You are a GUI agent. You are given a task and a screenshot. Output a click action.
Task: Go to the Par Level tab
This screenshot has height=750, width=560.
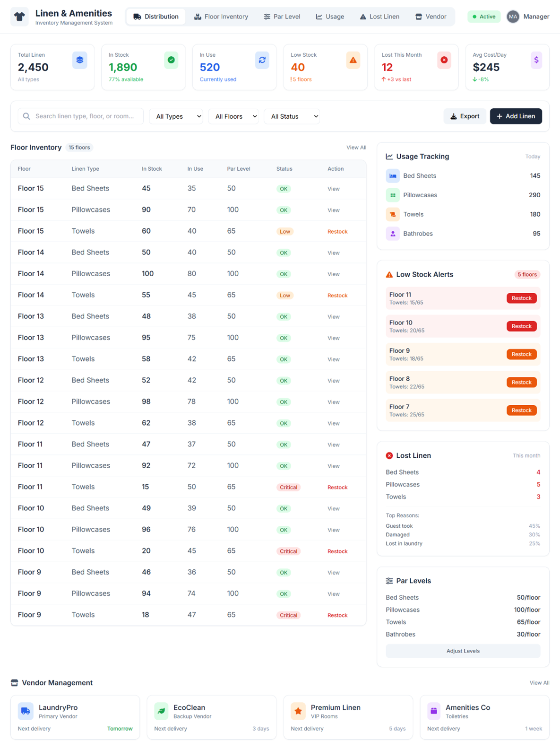click(282, 17)
